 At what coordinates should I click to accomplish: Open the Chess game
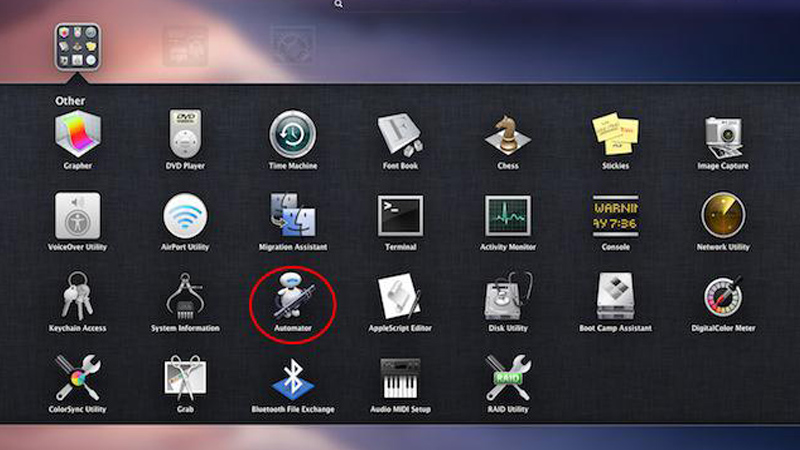coord(507,135)
